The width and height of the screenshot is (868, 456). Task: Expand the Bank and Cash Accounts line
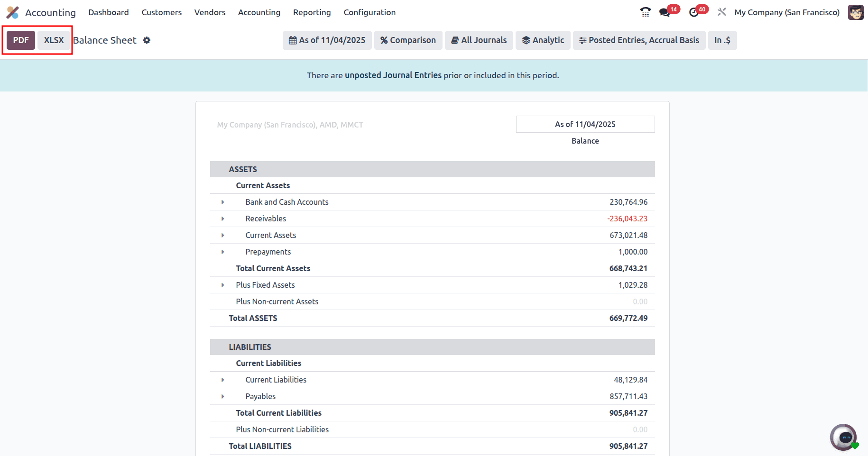[223, 202]
